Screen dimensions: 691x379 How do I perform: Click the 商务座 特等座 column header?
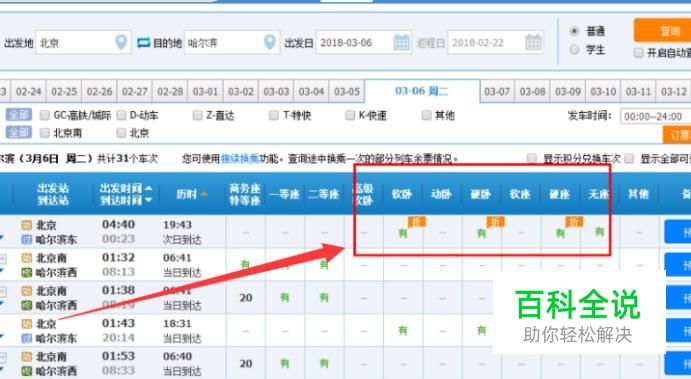pyautogui.click(x=245, y=194)
